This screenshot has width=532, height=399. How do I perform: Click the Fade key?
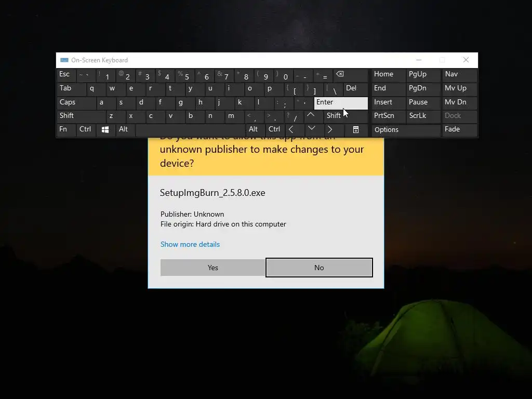tap(459, 130)
